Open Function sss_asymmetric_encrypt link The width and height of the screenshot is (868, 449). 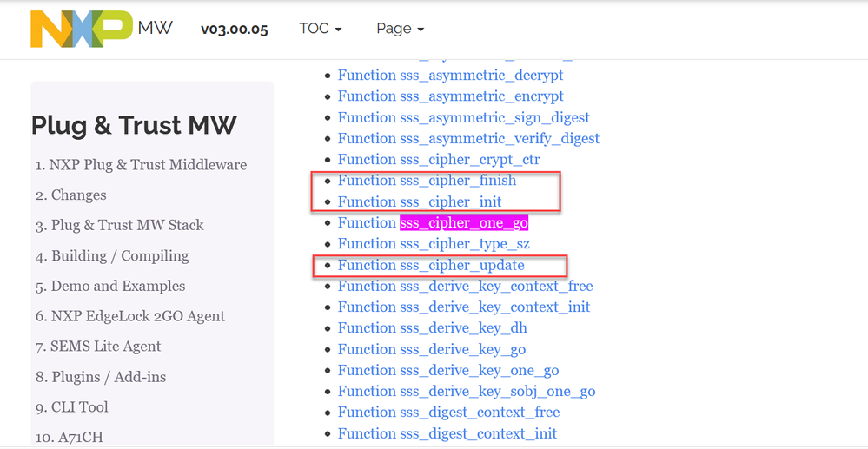coord(451,96)
